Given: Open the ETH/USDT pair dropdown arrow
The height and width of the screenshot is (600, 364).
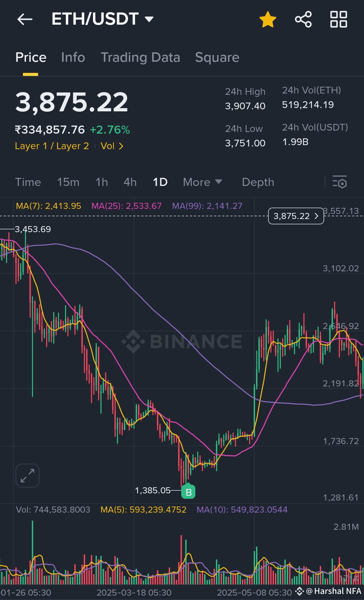Looking at the screenshot, I should click(149, 19).
